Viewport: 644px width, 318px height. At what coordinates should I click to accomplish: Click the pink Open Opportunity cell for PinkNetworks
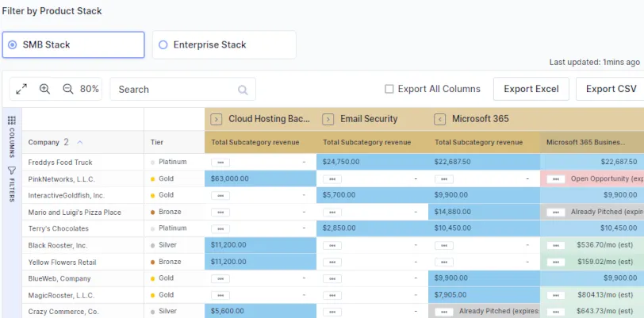pos(592,178)
